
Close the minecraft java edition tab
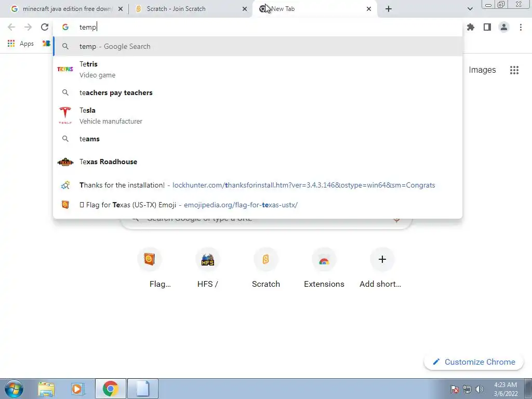pos(121,9)
